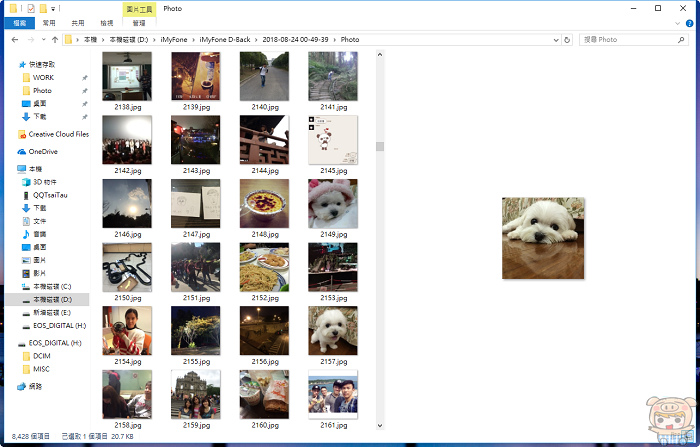Click the Up one level arrow

(x=52, y=40)
